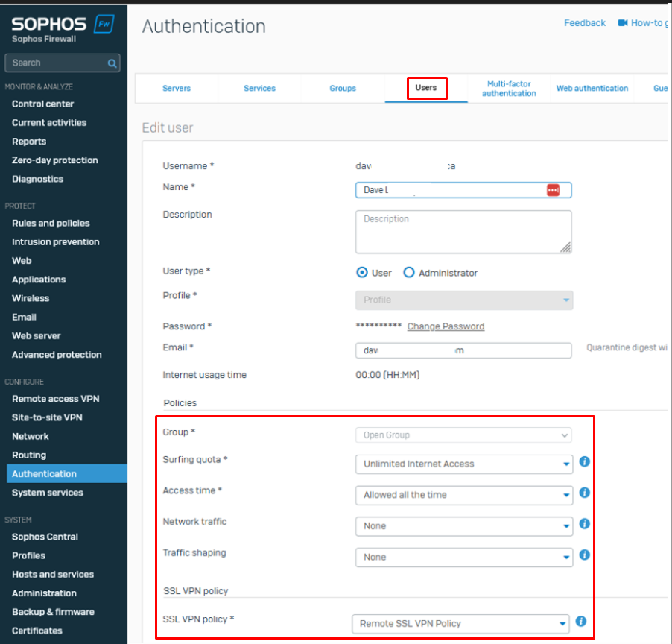Image resolution: width=672 pixels, height=644 pixels.
Task: Show info for SSL VPN policy
Action: click(x=581, y=622)
